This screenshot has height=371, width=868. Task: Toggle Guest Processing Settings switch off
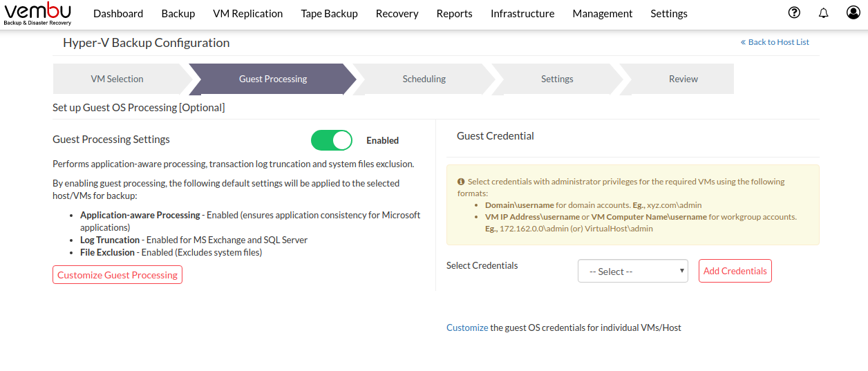coord(332,140)
